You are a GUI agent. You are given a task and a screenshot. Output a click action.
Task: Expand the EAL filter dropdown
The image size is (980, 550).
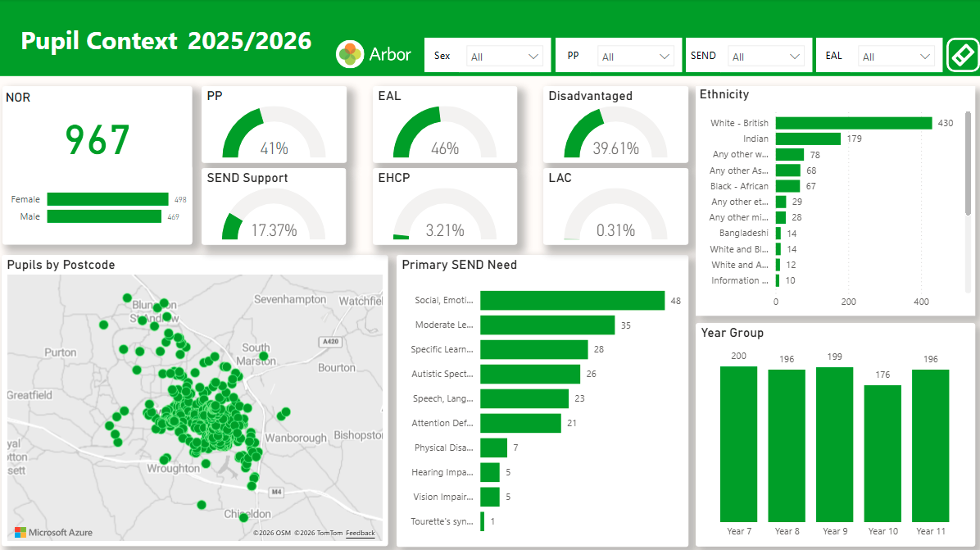pyautogui.click(x=896, y=57)
